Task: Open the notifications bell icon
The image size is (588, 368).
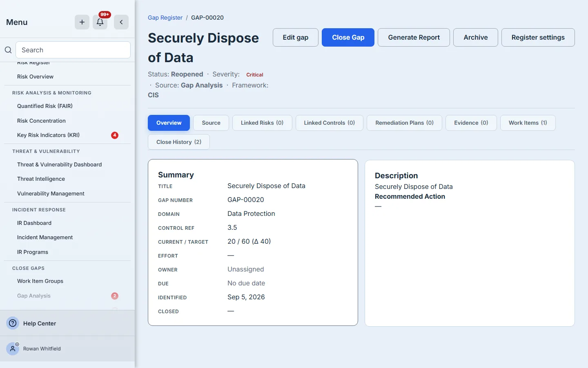Action: click(x=100, y=22)
